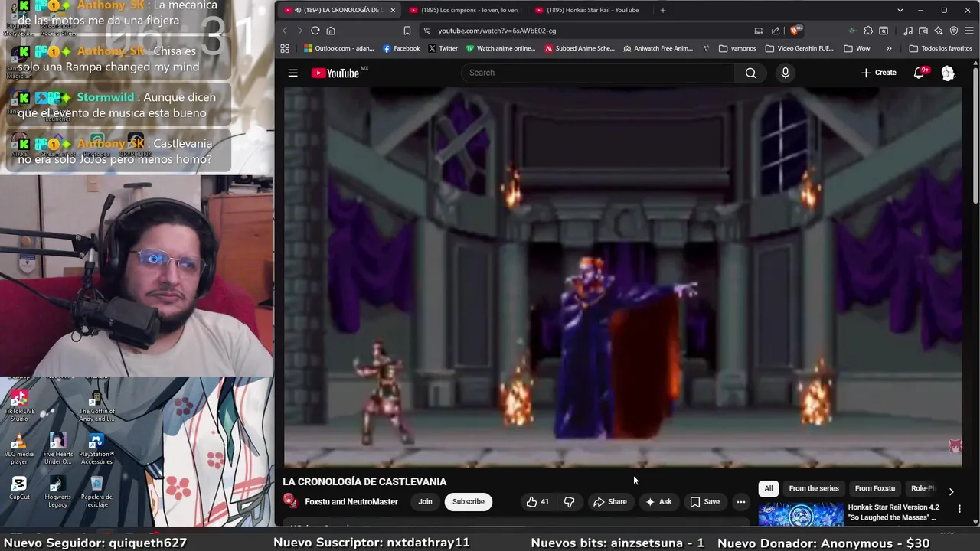Save the video to a playlist
980x551 pixels.
(x=705, y=502)
